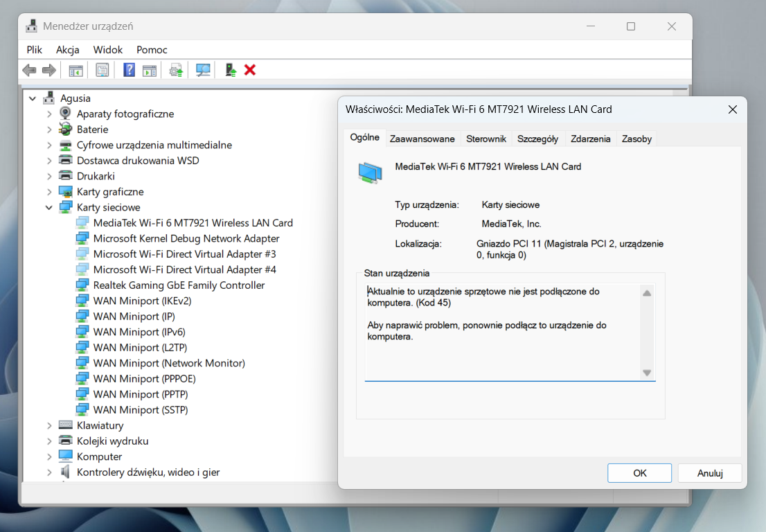Viewport: 766px width, 532px height.
Task: Expand the Cyfrowe urządzenia multimedialne category
Action: coord(49,145)
